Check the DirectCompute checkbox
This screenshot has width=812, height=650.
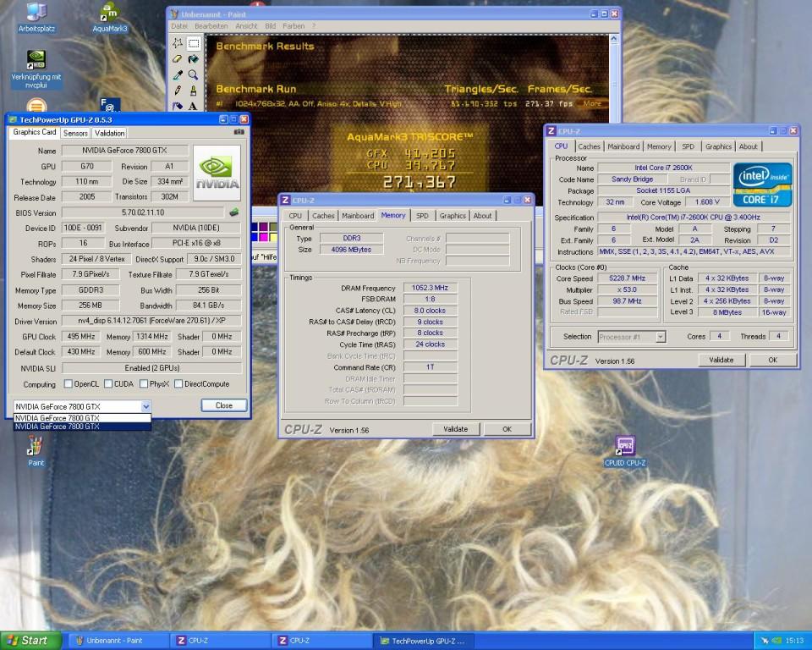(178, 384)
